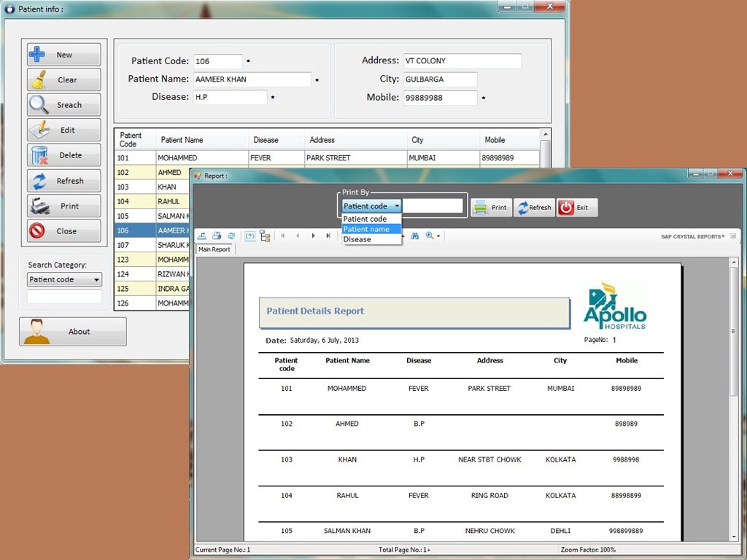Click the next page arrow in the report navigator
Viewport: 747px width, 560px height.
313,236
